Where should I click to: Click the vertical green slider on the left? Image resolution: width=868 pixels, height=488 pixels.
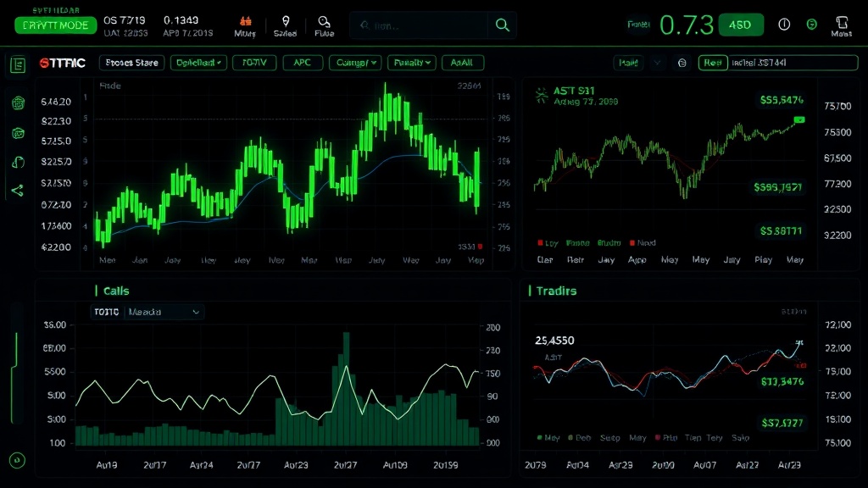[14, 378]
